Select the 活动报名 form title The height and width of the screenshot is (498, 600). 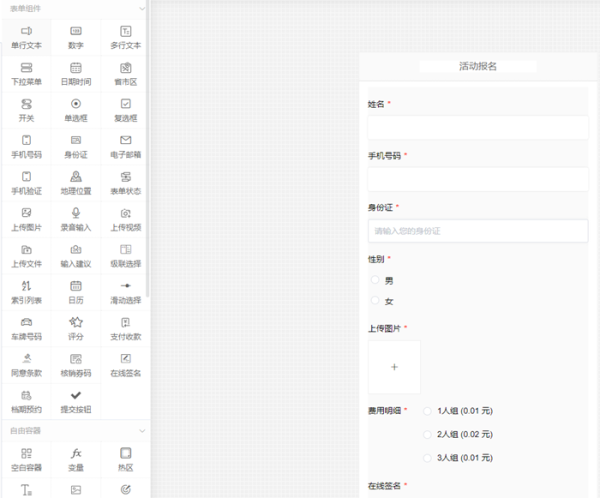pyautogui.click(x=478, y=66)
